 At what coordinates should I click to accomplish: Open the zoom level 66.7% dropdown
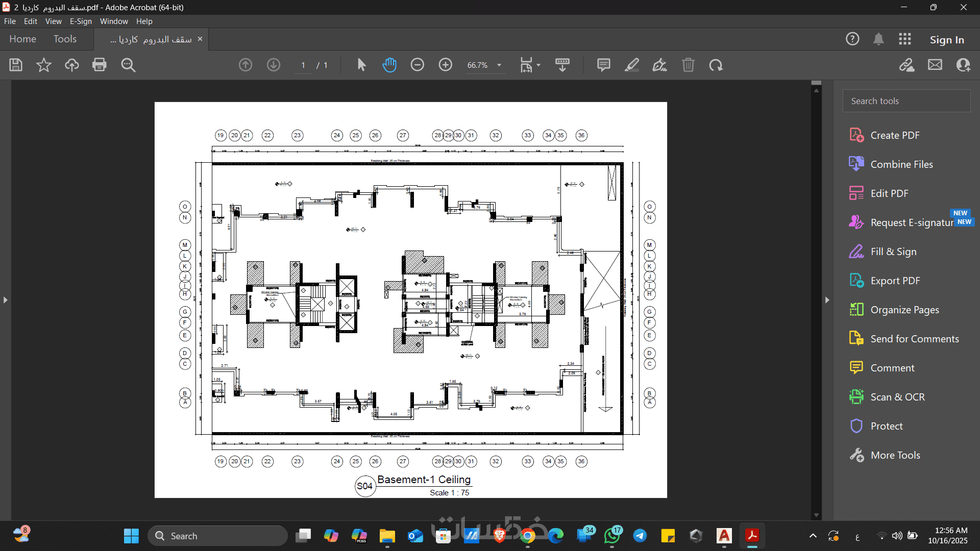coord(499,65)
